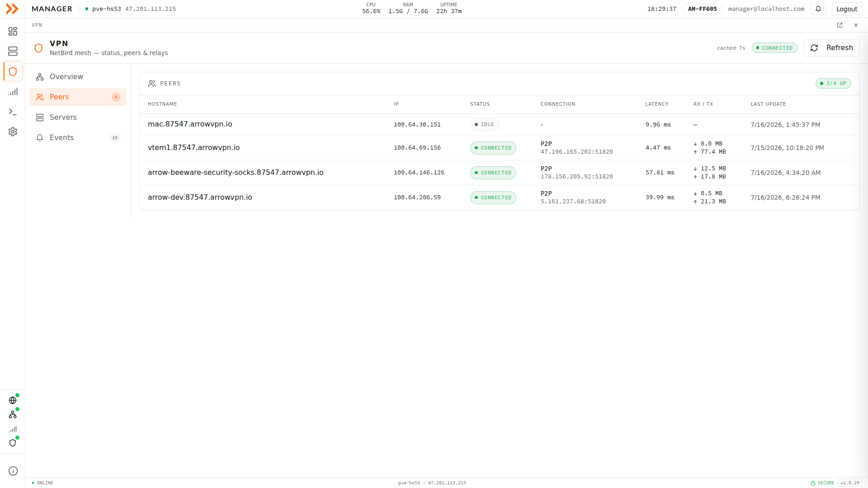Click the Refresh button
This screenshot has height=488, width=868.
point(831,48)
